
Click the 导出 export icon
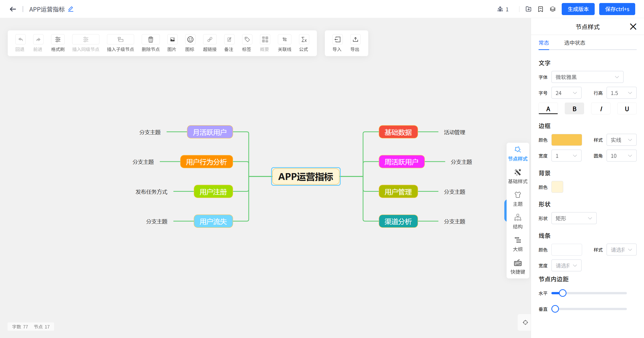(355, 40)
